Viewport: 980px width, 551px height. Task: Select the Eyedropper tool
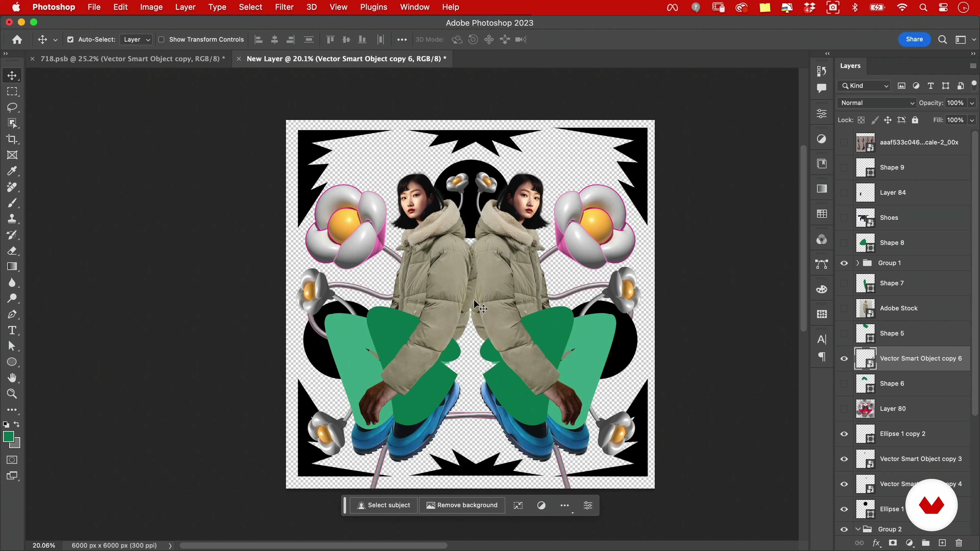click(12, 171)
